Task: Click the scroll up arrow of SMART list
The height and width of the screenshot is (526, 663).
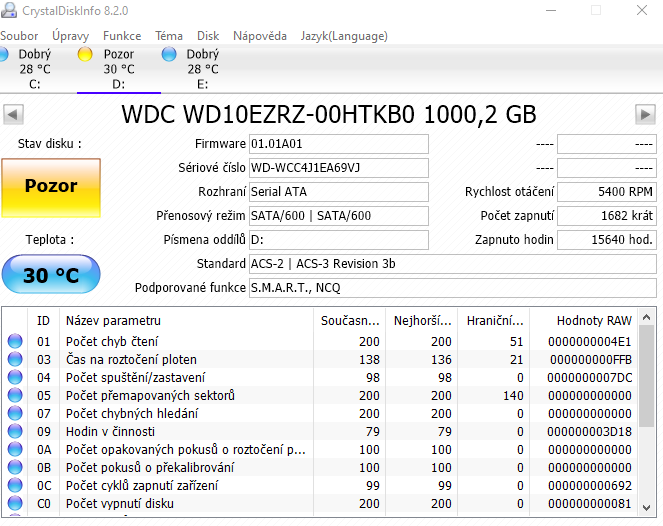Action: point(646,317)
